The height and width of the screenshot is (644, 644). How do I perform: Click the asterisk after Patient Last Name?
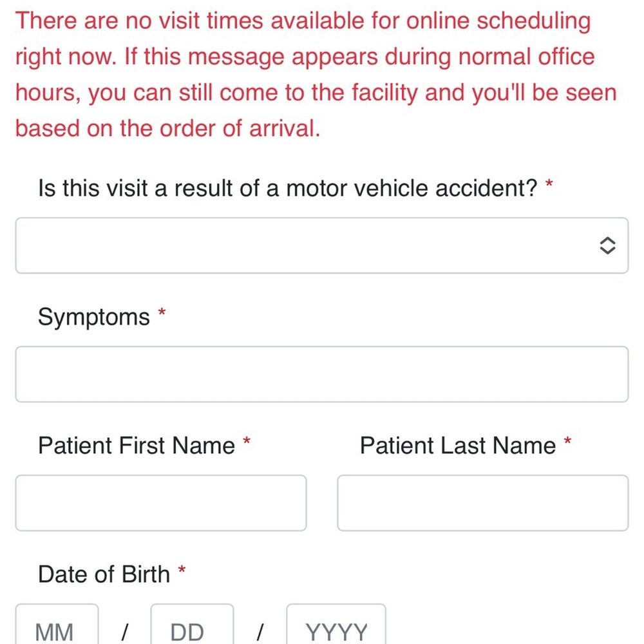click(567, 442)
